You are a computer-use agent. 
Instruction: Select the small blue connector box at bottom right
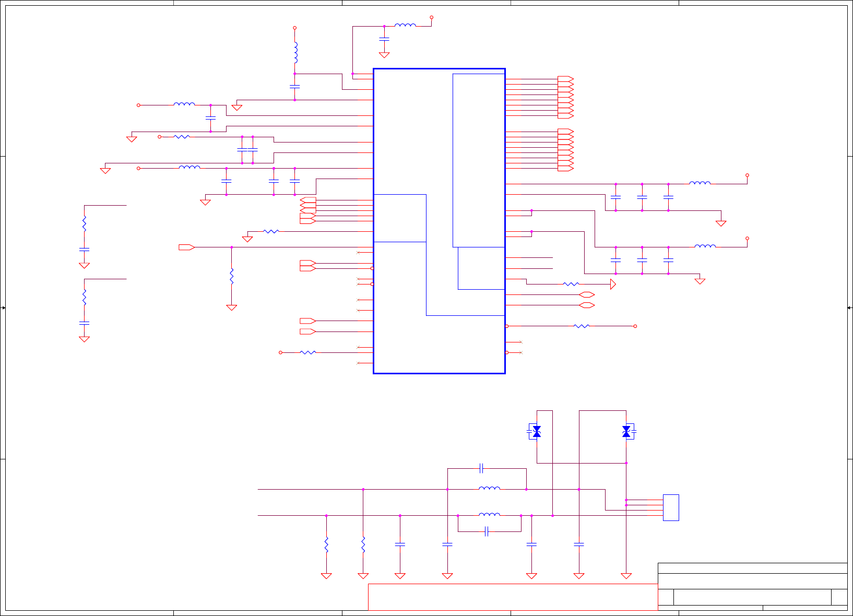(671, 507)
